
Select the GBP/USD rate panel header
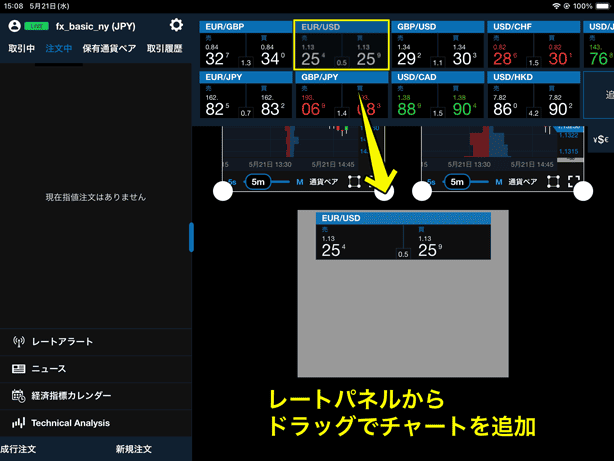pos(437,27)
